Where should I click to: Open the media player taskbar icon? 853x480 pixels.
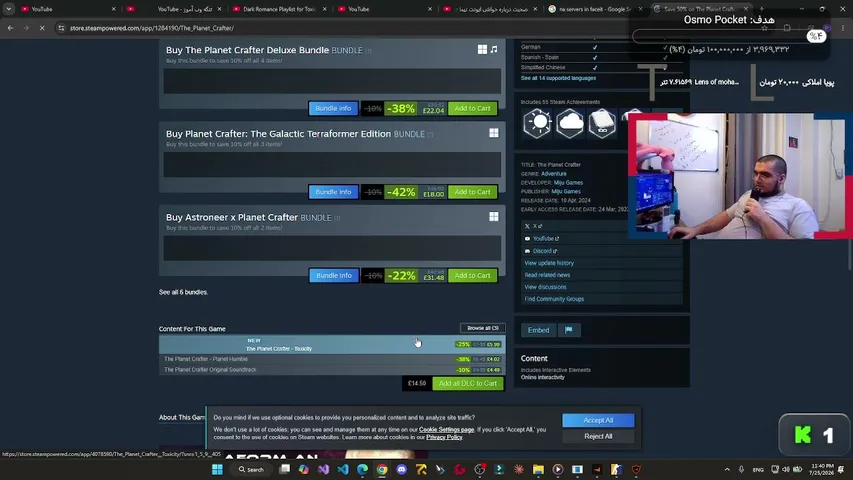[x=558, y=469]
